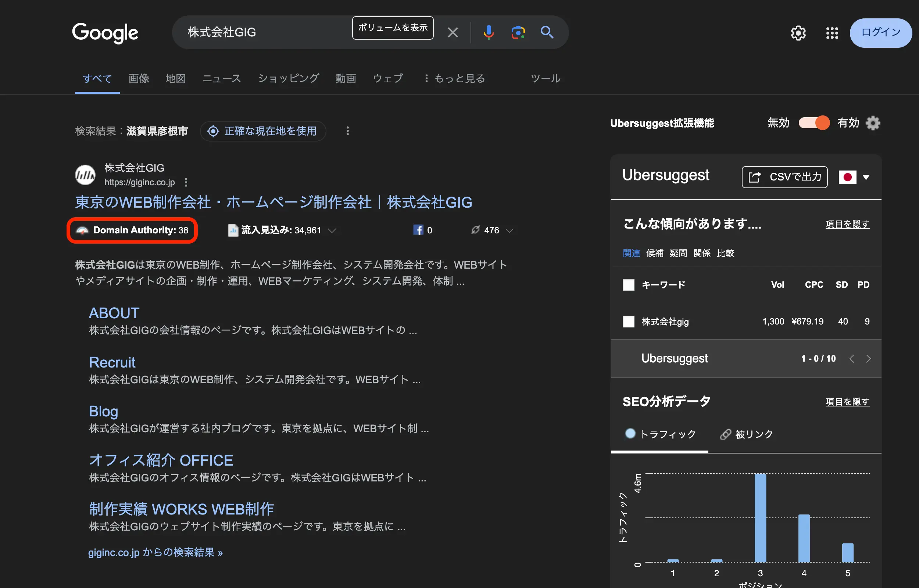Select the すべて all results tab
The width and height of the screenshot is (919, 588).
click(97, 78)
